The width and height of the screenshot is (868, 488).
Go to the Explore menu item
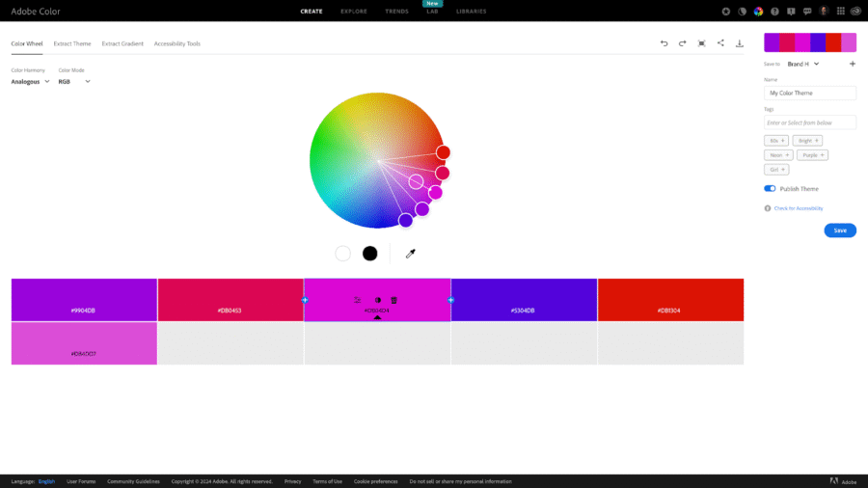point(354,12)
